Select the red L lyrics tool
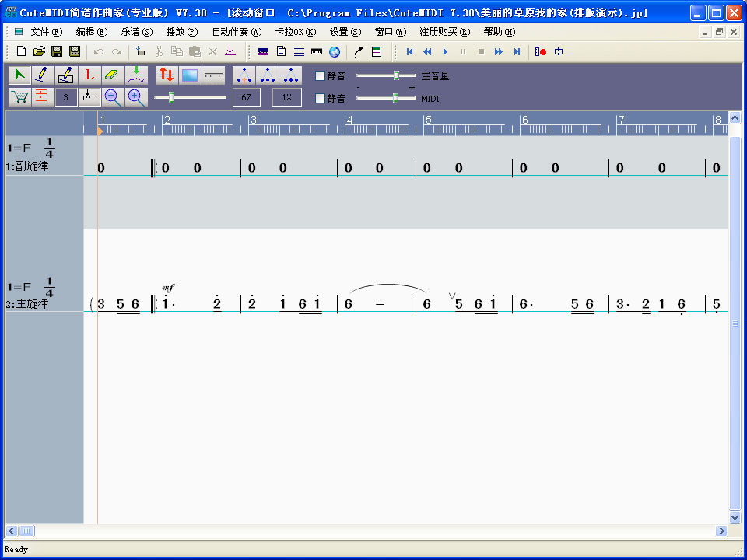Screen dimensions: 747x560 click(x=89, y=75)
